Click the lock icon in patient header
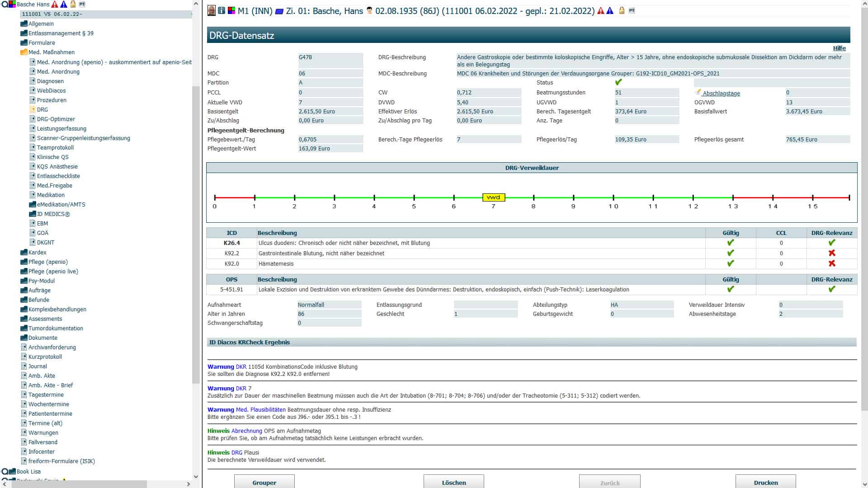Image resolution: width=868 pixels, height=488 pixels. (622, 10)
